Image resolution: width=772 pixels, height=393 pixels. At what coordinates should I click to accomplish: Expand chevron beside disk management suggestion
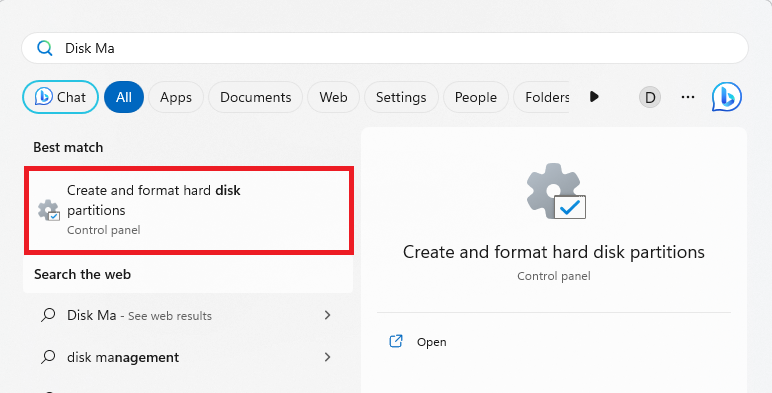coord(327,357)
